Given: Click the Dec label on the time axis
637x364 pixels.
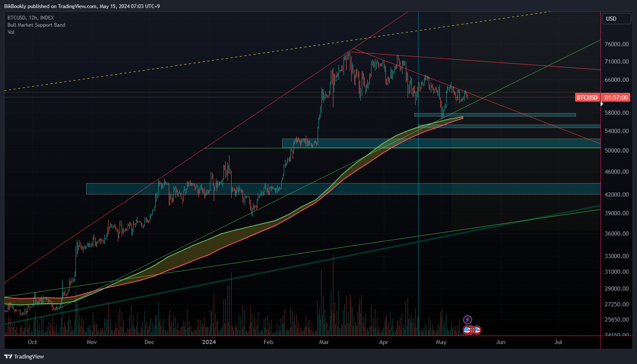Looking at the screenshot, I should 149,342.
